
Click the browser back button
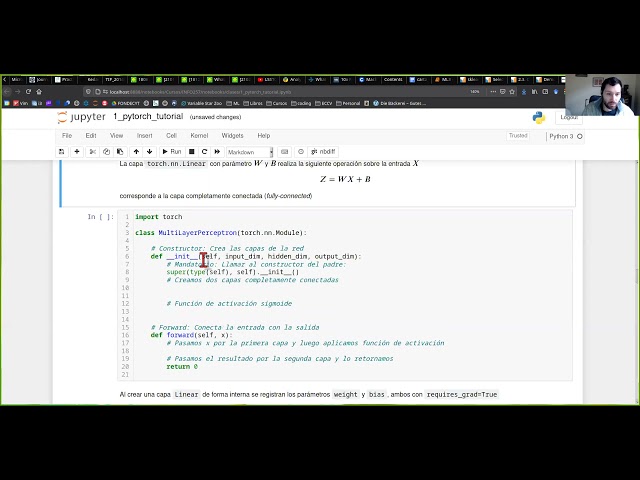click(6, 91)
